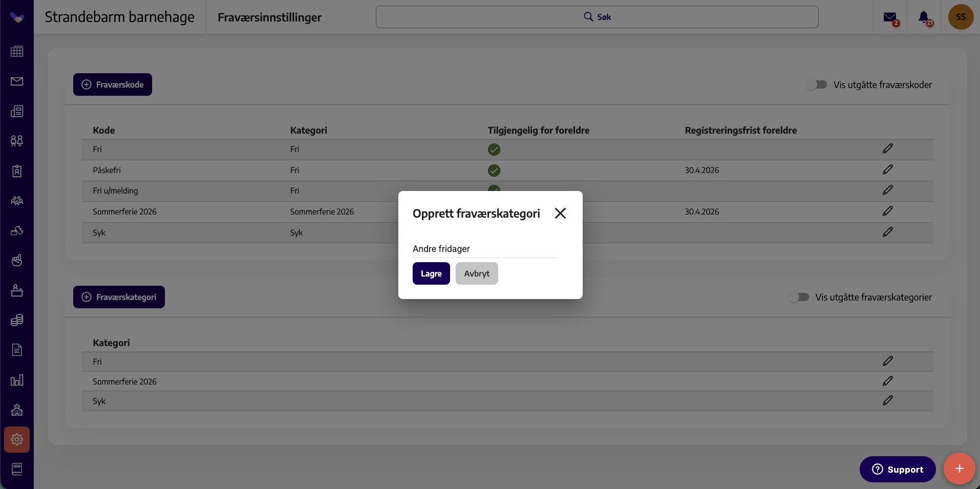Open the statistics bar chart sidebar icon
The height and width of the screenshot is (489, 980).
pyautogui.click(x=17, y=380)
